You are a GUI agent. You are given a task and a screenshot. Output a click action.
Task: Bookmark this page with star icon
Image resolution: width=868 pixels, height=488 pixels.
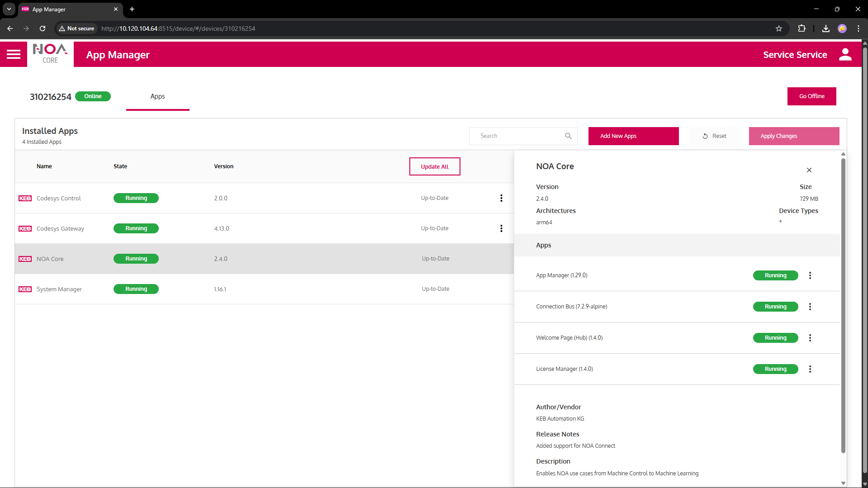click(778, 28)
